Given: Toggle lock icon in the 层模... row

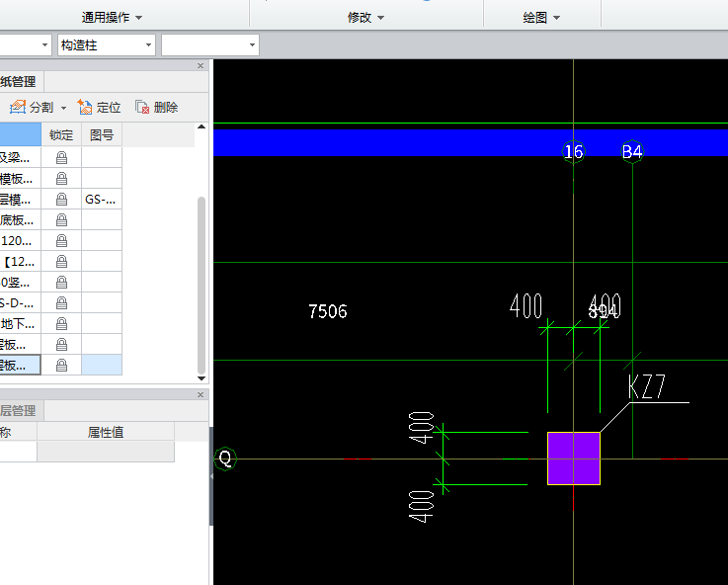Looking at the screenshot, I should [61, 200].
